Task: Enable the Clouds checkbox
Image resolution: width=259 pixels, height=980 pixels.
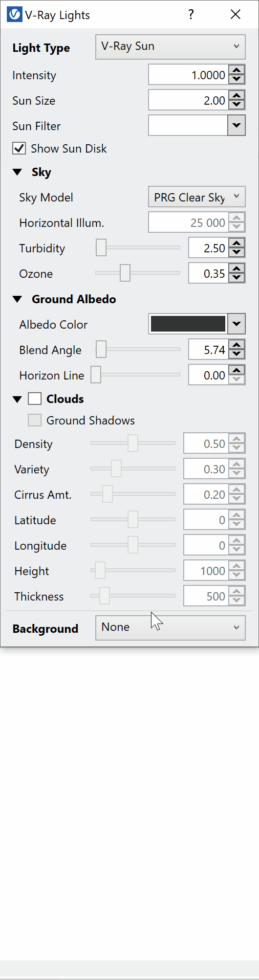Action: (x=35, y=399)
